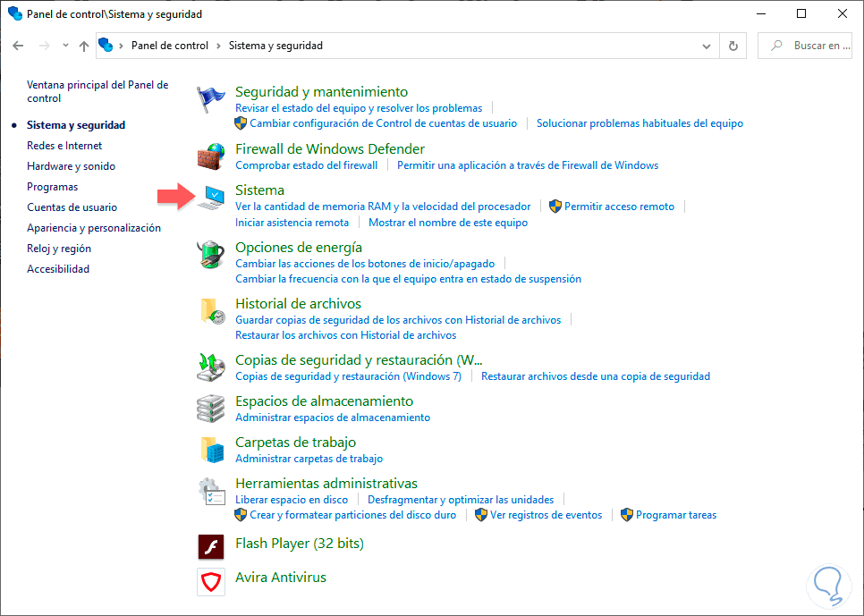Click Revisar el estado del equipo link
The image size is (864, 616).
tap(359, 108)
